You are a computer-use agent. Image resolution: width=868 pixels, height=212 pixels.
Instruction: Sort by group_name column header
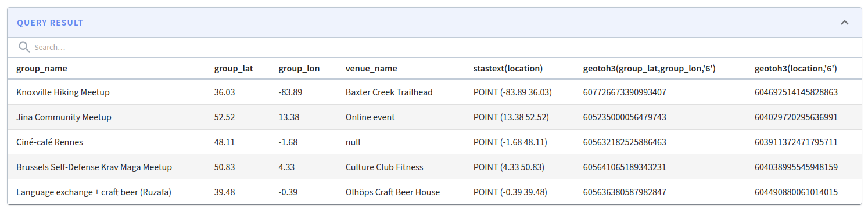pos(42,69)
